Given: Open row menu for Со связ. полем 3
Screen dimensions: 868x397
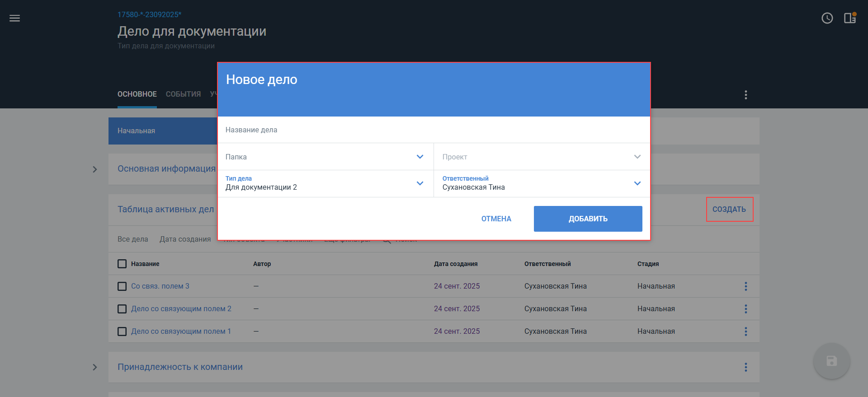Looking at the screenshot, I should (x=745, y=286).
